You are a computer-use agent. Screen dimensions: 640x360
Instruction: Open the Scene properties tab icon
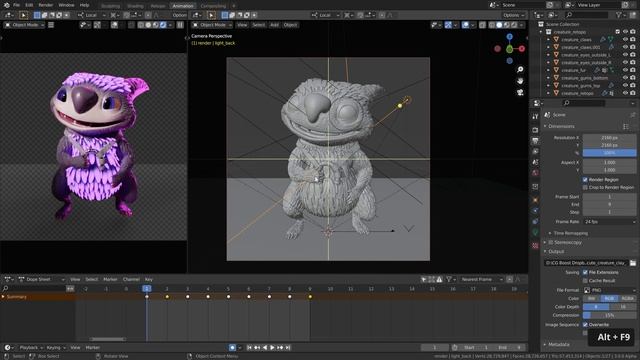click(535, 162)
